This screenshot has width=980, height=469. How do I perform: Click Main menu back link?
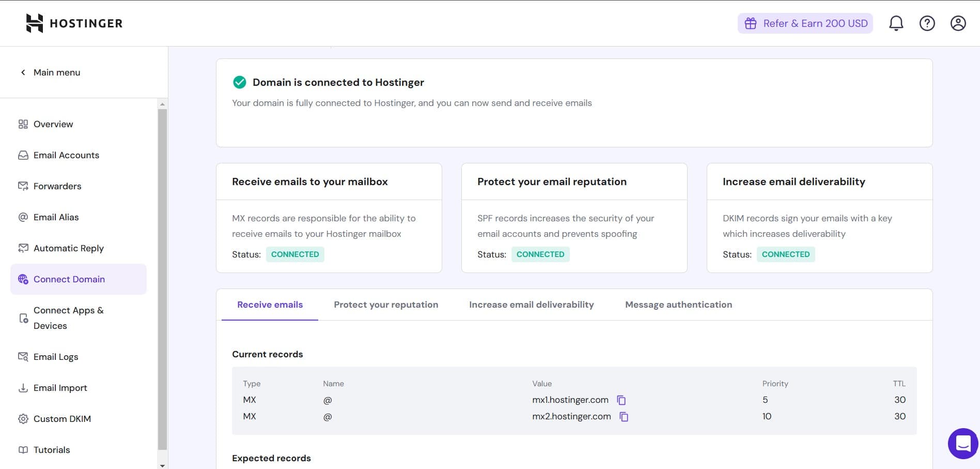pyautogui.click(x=51, y=72)
